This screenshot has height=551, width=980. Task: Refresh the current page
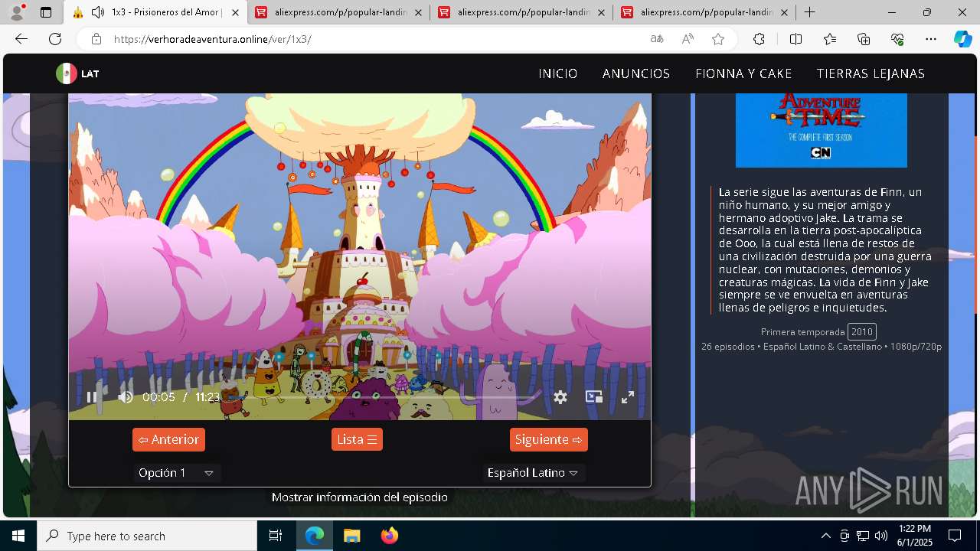55,39
